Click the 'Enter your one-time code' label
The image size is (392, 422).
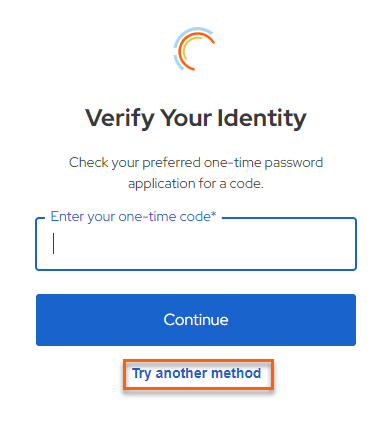133,217
